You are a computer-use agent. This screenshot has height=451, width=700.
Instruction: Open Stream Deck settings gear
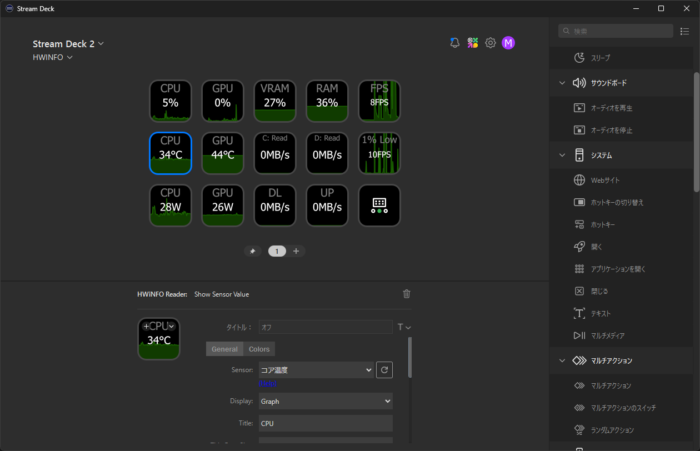tap(491, 43)
